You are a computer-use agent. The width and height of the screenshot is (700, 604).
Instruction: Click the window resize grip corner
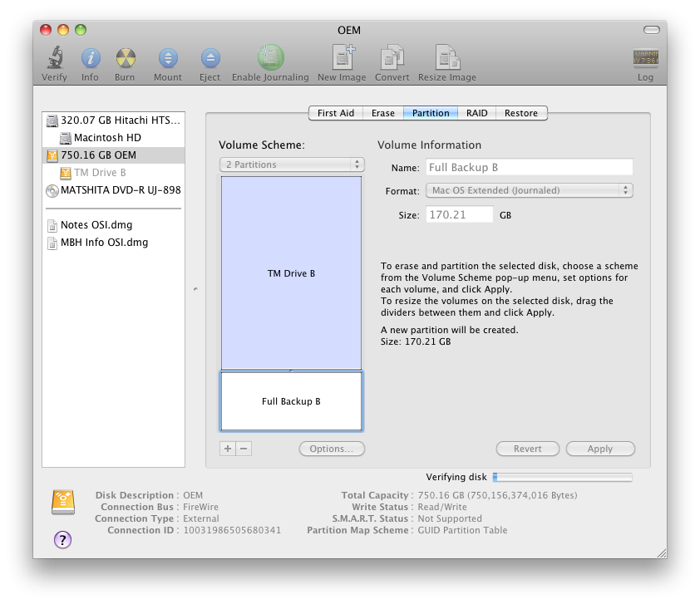pyautogui.click(x=661, y=553)
